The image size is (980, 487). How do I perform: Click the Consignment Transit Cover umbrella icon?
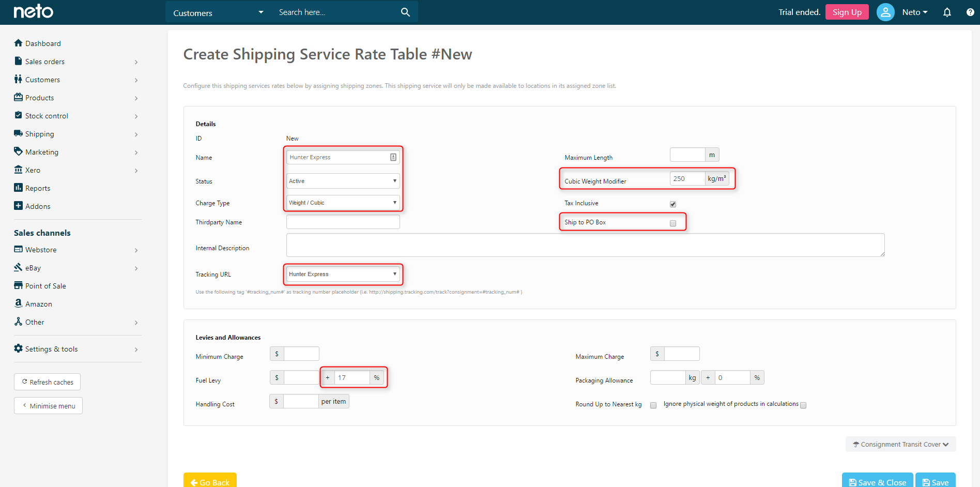click(x=856, y=444)
